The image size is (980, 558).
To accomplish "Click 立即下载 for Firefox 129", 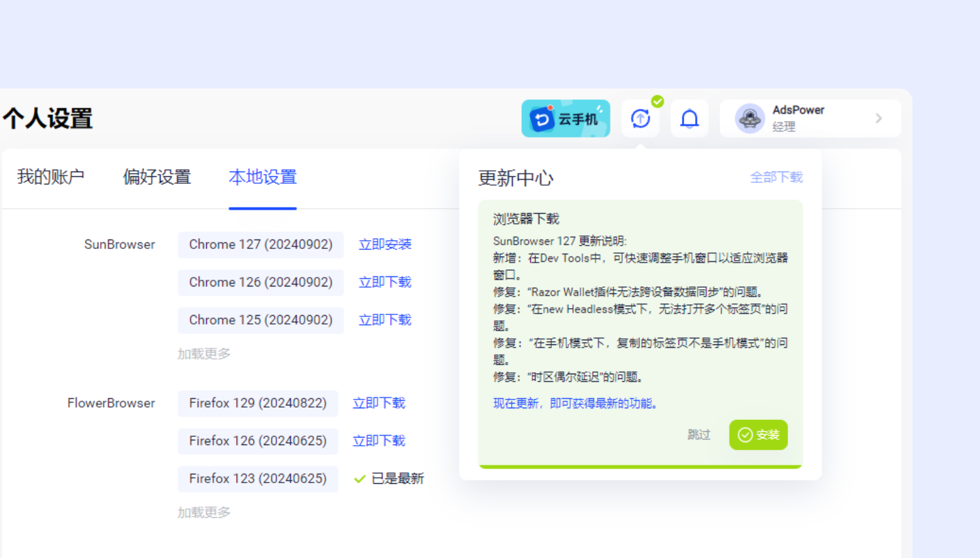I will [379, 403].
